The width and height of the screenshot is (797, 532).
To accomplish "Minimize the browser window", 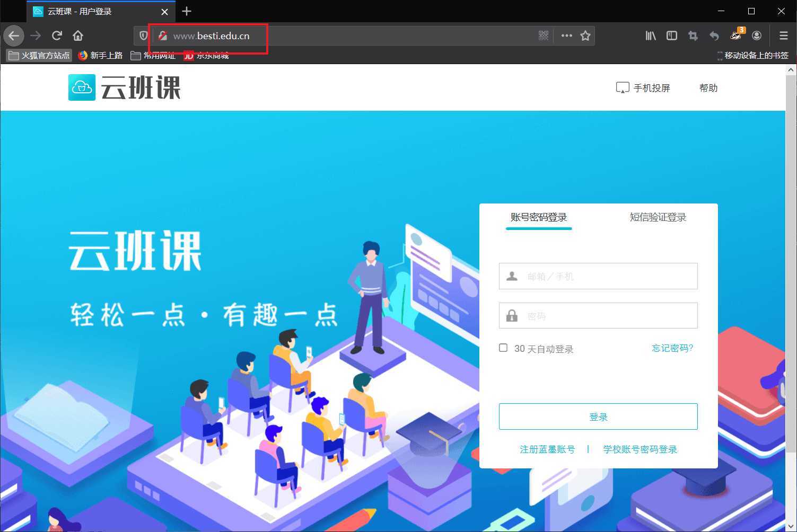I will pos(722,11).
